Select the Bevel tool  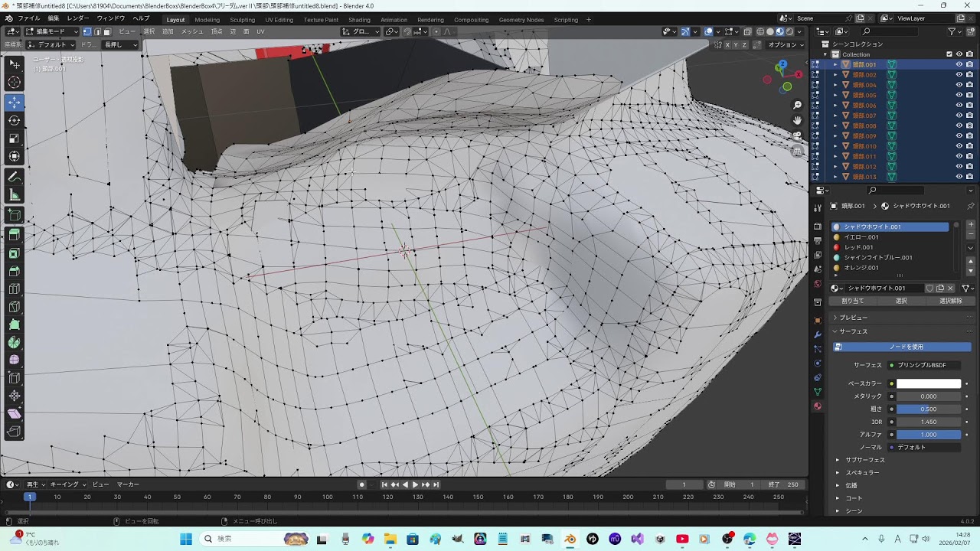[15, 272]
